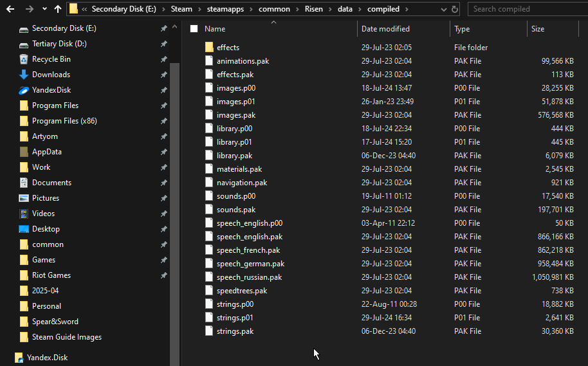
Task: Select speech_english.p00 file name
Action: tap(250, 223)
